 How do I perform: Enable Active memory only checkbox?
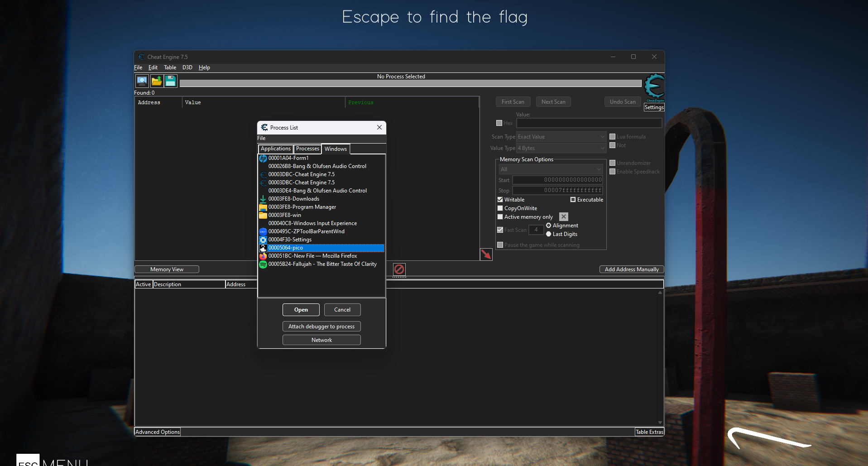500,217
